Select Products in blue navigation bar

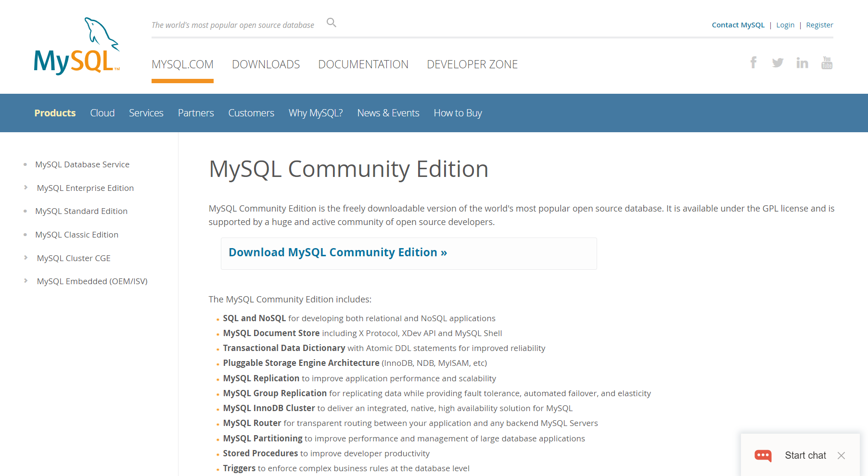(x=55, y=113)
